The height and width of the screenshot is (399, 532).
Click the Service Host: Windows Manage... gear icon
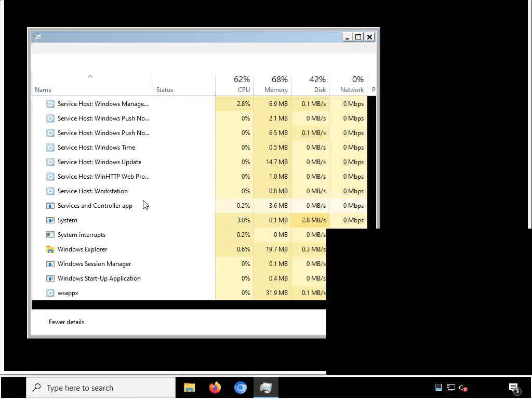tap(50, 104)
